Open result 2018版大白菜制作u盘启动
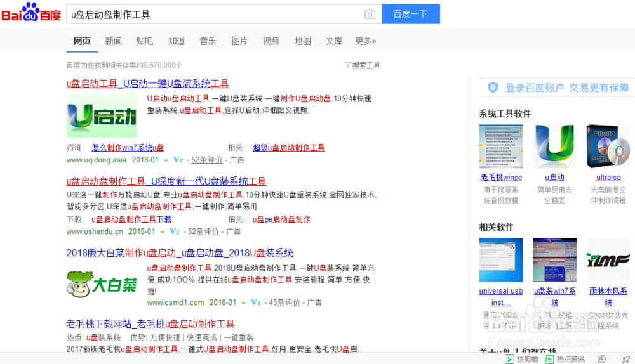635x364 pixels. tap(180, 253)
